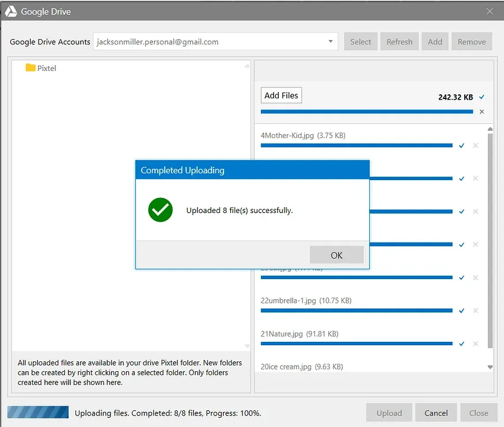The image size is (504, 427).
Task: Click the 242.32 KB total size text
Action: tap(456, 97)
